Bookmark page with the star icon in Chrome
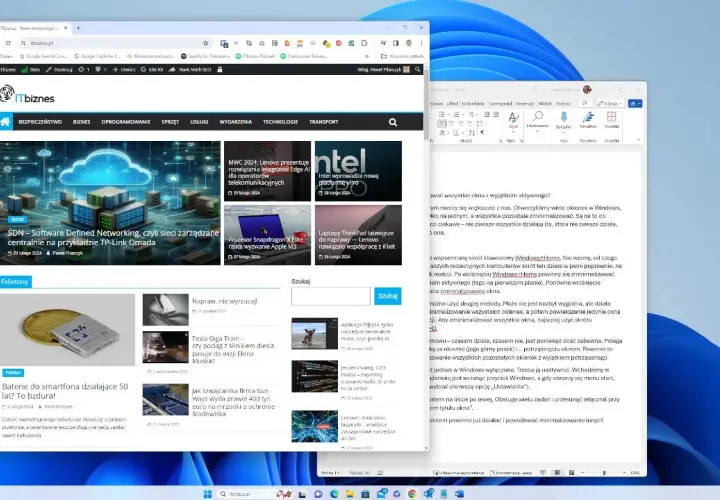Image resolution: width=720 pixels, height=500 pixels. [x=206, y=43]
